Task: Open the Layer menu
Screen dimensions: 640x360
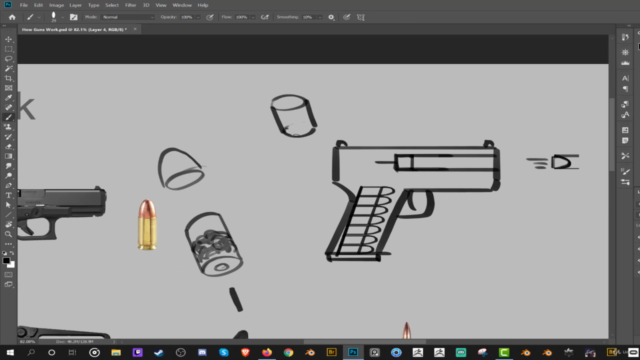Action: [75, 5]
